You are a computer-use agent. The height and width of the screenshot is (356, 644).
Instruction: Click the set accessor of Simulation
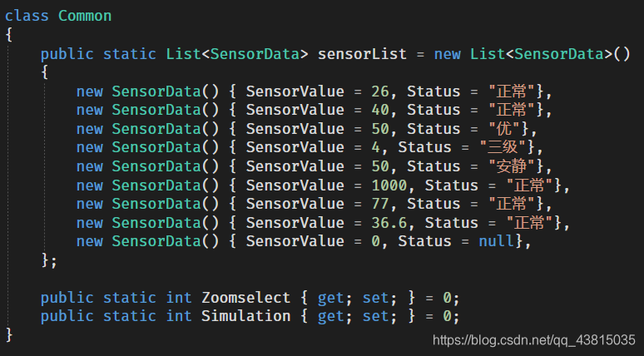tap(375, 316)
